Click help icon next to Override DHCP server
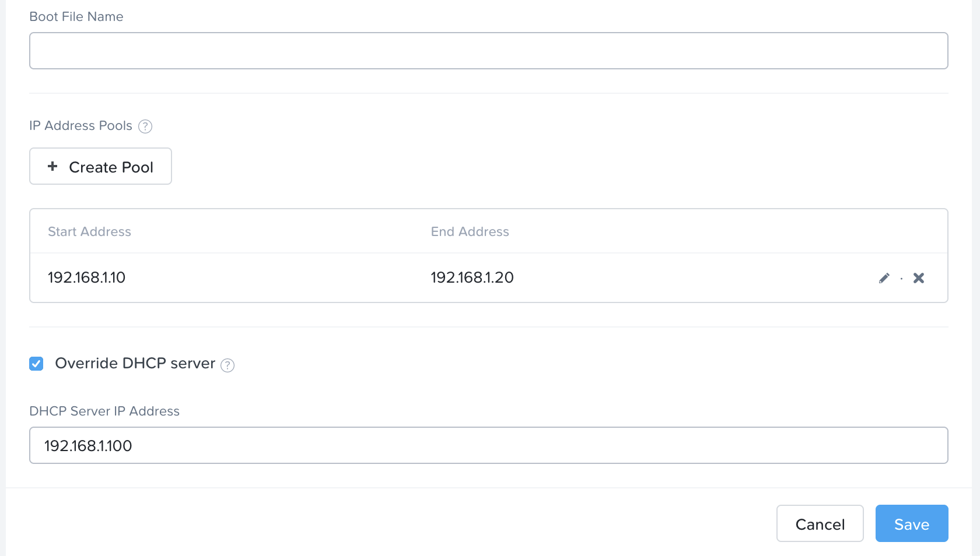This screenshot has width=980, height=556. (228, 365)
